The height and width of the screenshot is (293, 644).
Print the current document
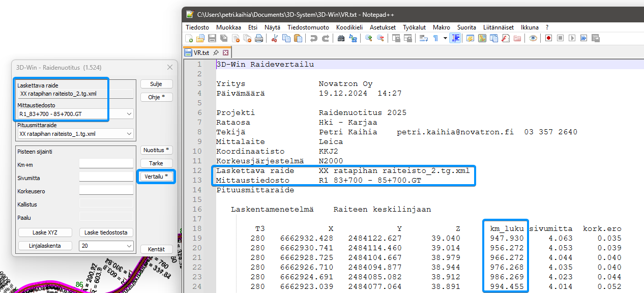click(259, 38)
